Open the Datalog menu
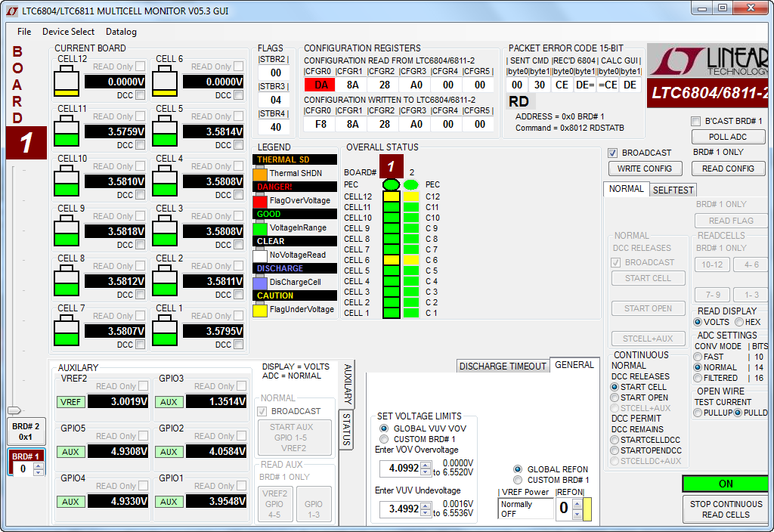Viewport: 774px width, 532px height. click(121, 32)
